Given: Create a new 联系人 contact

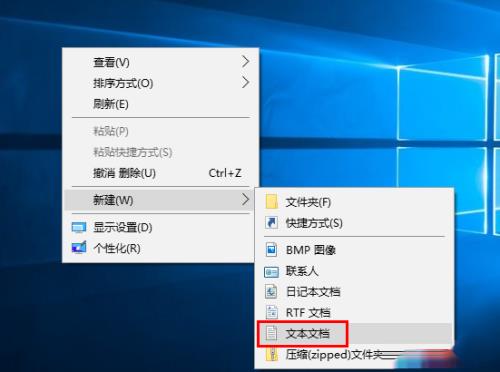Looking at the screenshot, I should pyautogui.click(x=354, y=271).
